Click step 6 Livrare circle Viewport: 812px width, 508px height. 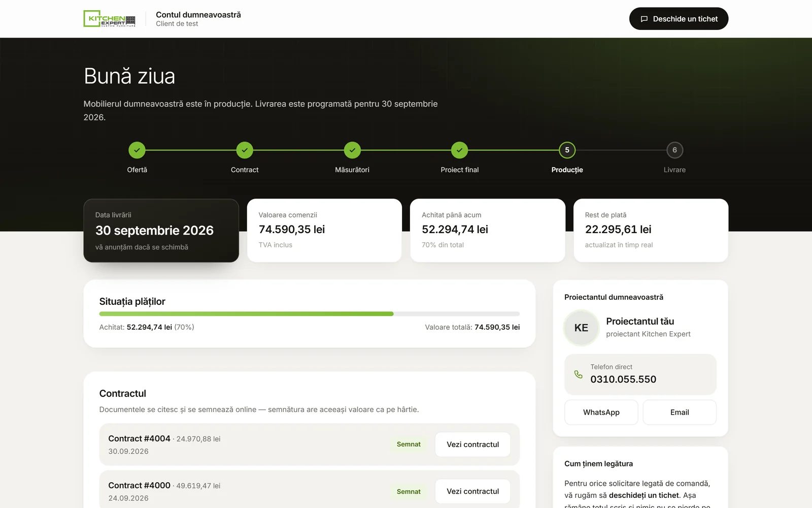[674, 150]
